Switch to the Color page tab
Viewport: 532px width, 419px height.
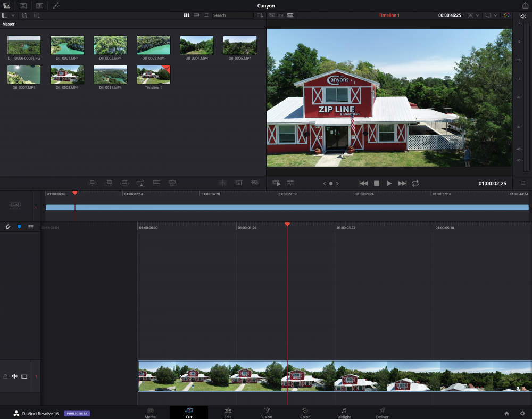pos(305,413)
